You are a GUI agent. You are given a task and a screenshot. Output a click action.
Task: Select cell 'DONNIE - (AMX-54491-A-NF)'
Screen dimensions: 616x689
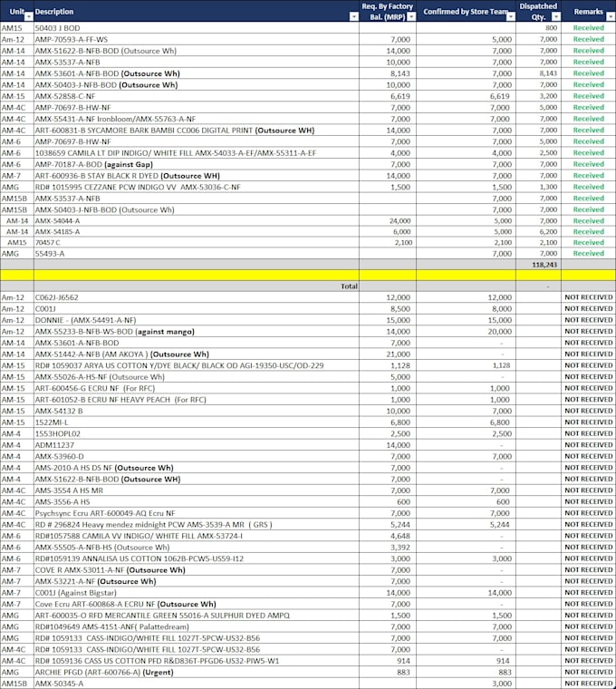pyautogui.click(x=197, y=320)
